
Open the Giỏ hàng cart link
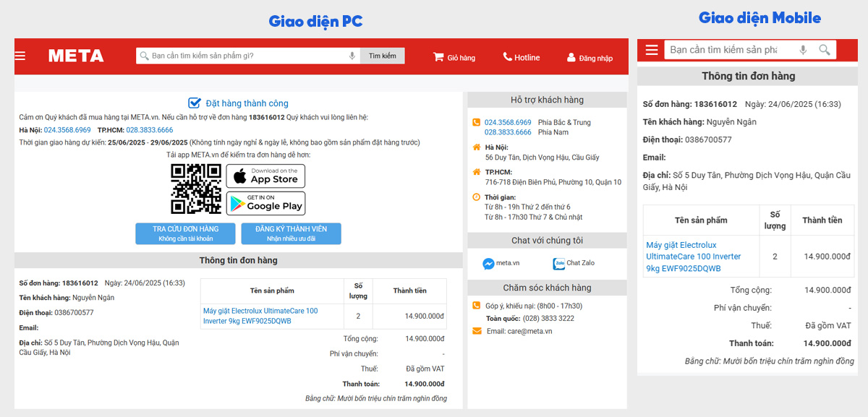454,58
